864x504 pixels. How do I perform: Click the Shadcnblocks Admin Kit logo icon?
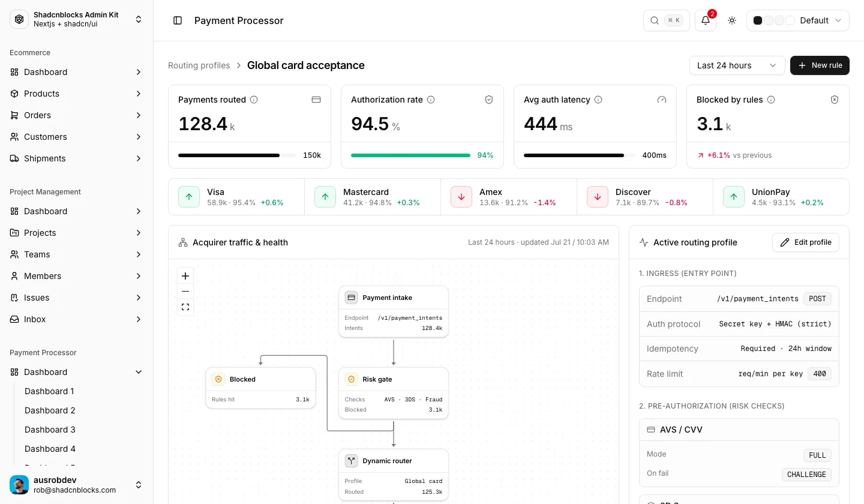[19, 19]
